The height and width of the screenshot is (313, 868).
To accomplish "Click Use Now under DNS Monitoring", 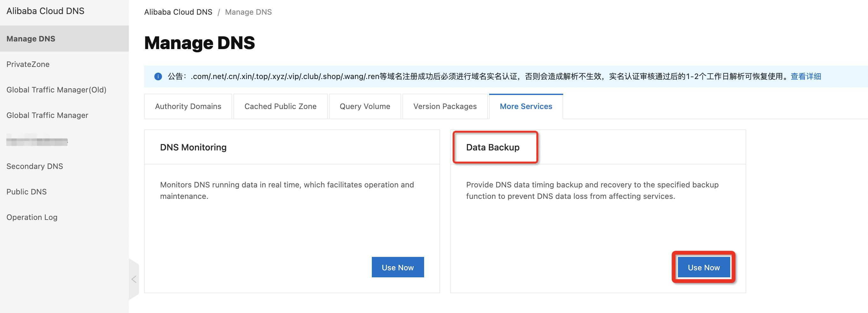I will click(x=398, y=267).
